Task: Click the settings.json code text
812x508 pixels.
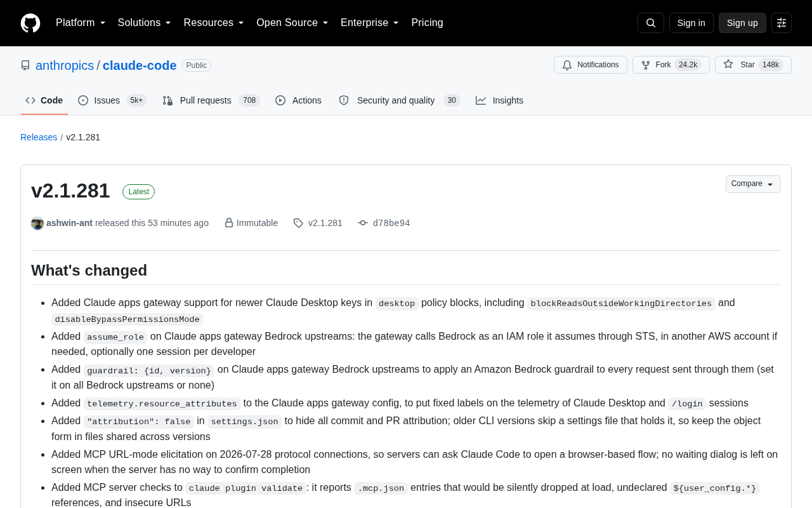Action: 244,422
